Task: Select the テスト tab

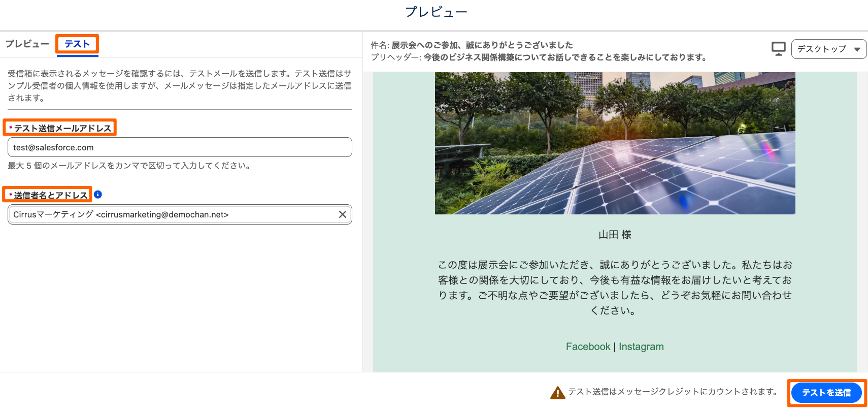Action: point(77,44)
